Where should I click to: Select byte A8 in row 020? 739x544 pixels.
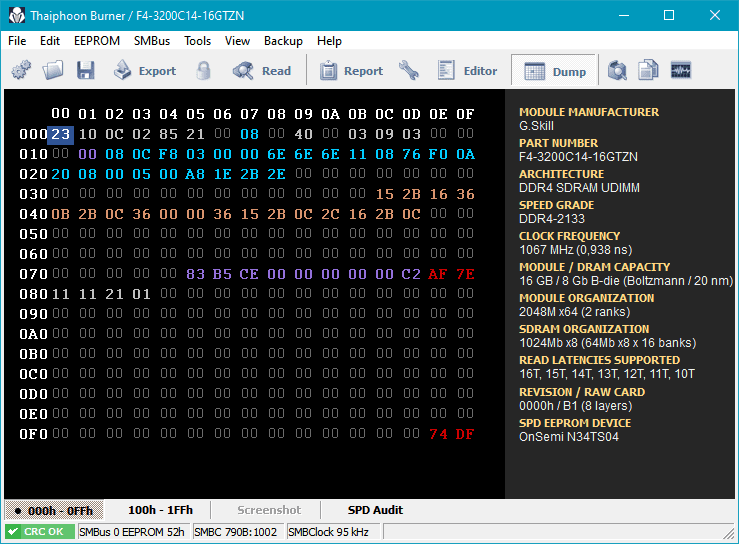pyautogui.click(x=195, y=174)
